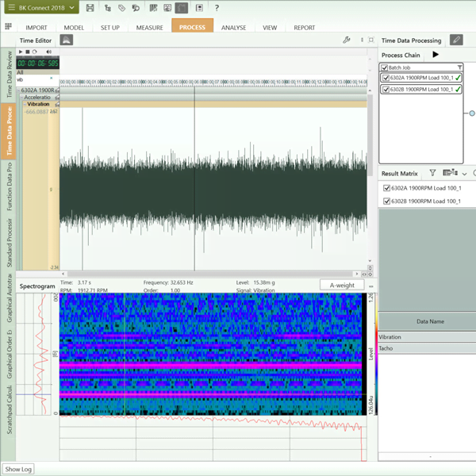Click the pencil edit icon beside Time Data Processing
The image size is (476, 476).
click(455, 40)
